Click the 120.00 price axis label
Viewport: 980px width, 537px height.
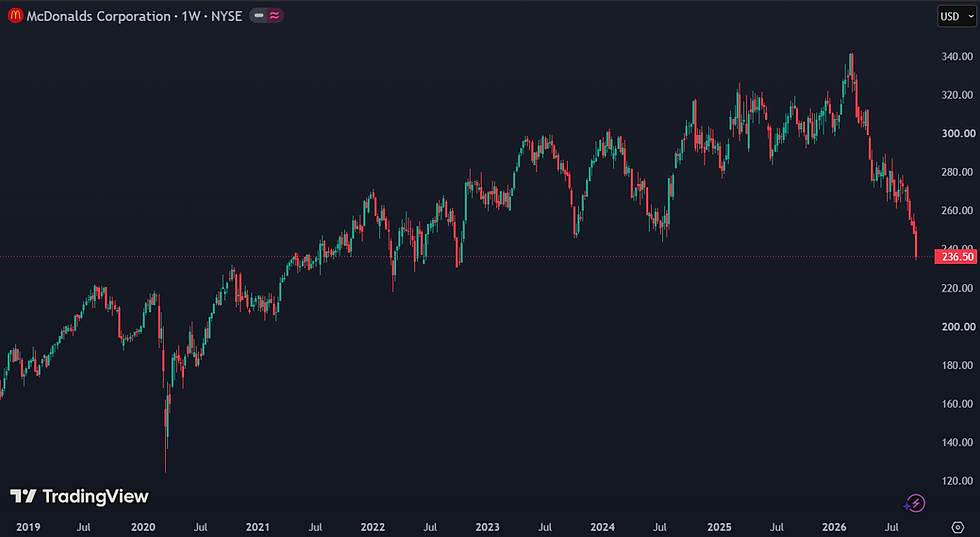click(958, 481)
